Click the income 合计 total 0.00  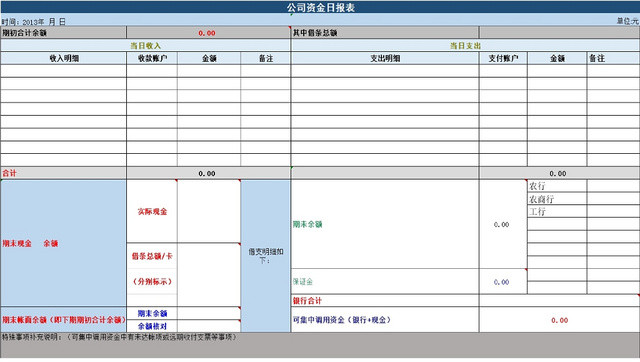(208, 173)
